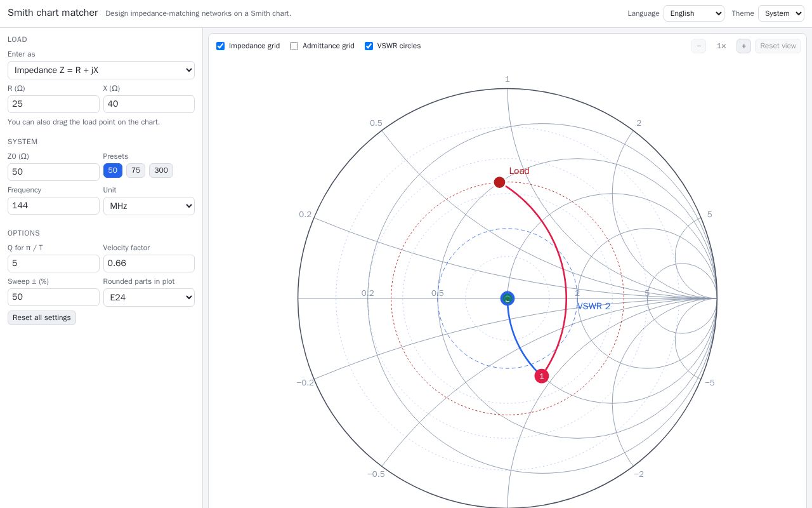Select the 75 ohm preset
This screenshot has width=812, height=508.
point(136,170)
